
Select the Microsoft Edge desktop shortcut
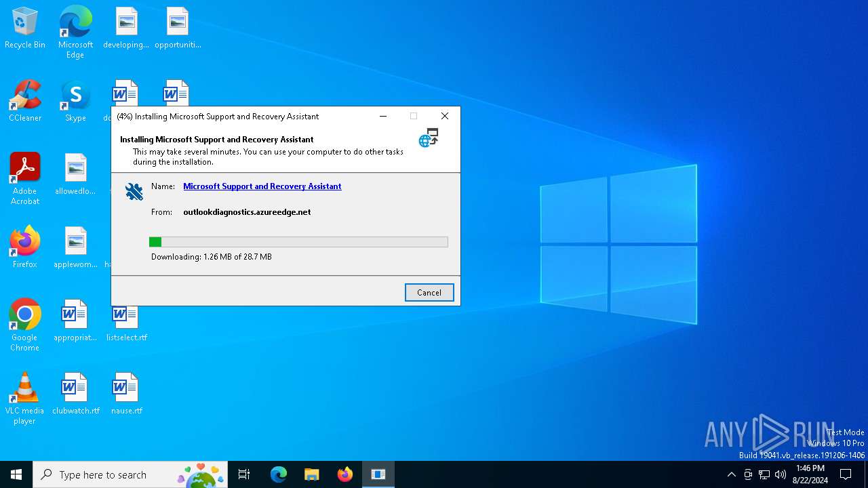click(x=75, y=33)
